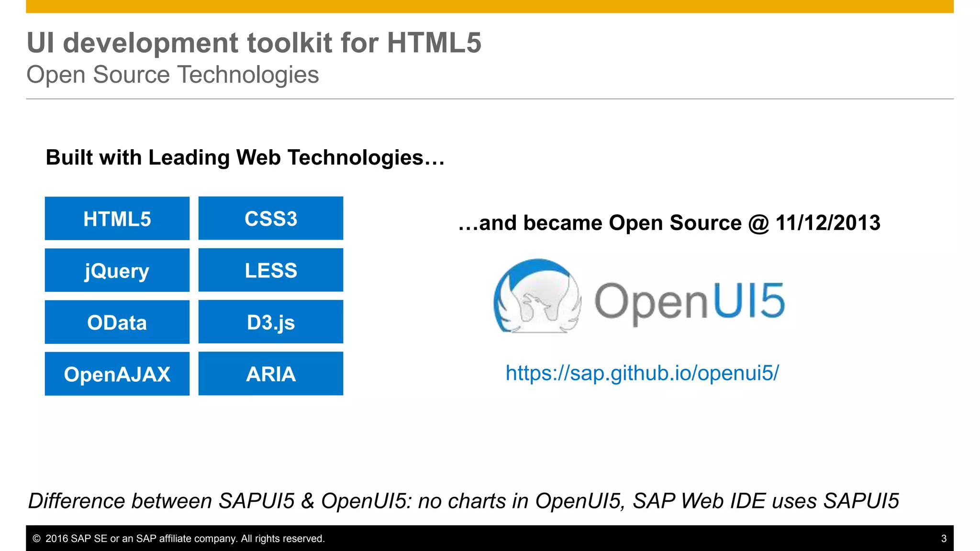Select the LESS blue box

[271, 270]
